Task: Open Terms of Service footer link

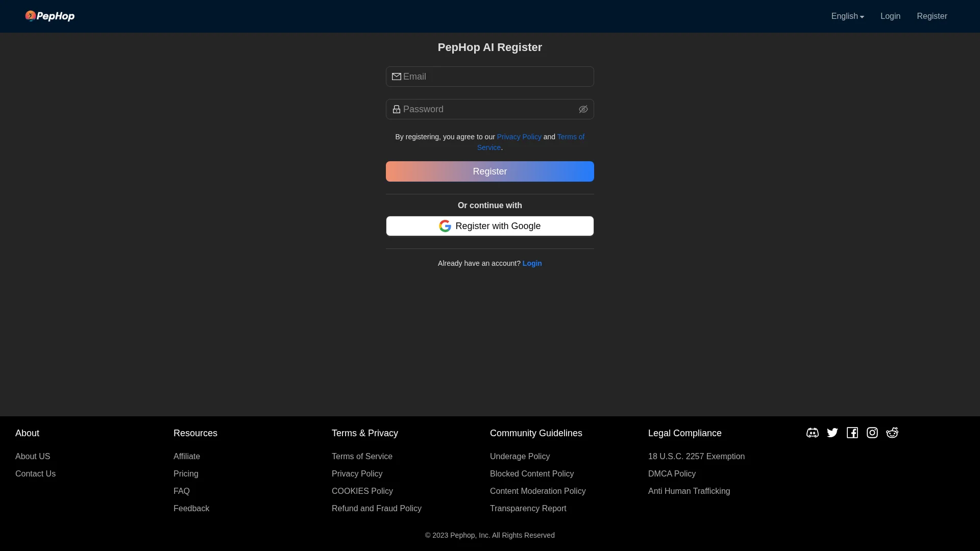Action: click(362, 457)
